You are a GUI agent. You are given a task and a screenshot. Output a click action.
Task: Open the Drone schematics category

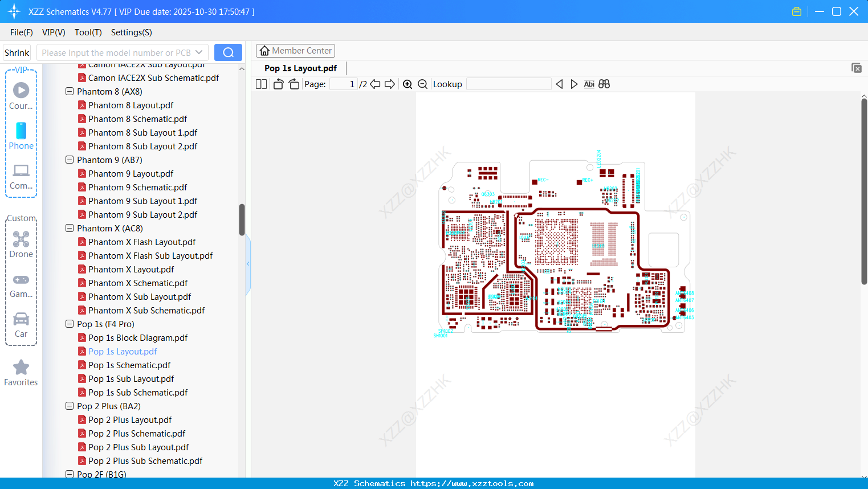click(21, 239)
